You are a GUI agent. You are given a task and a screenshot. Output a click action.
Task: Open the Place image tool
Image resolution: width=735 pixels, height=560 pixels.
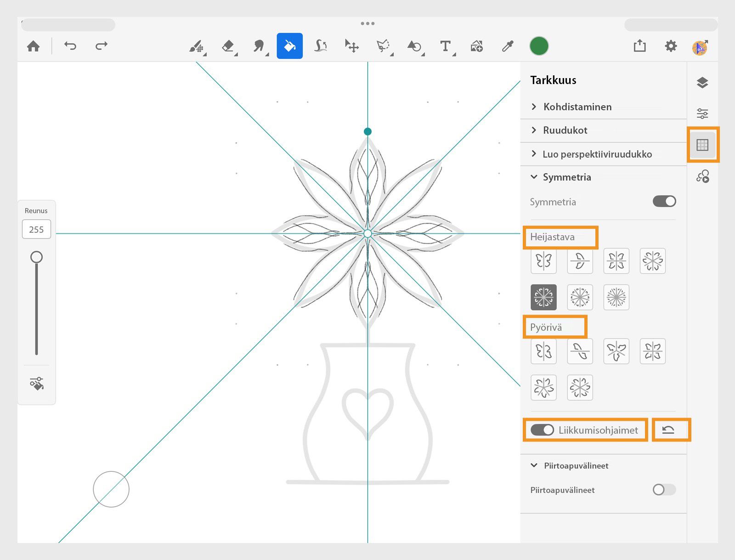(x=476, y=46)
